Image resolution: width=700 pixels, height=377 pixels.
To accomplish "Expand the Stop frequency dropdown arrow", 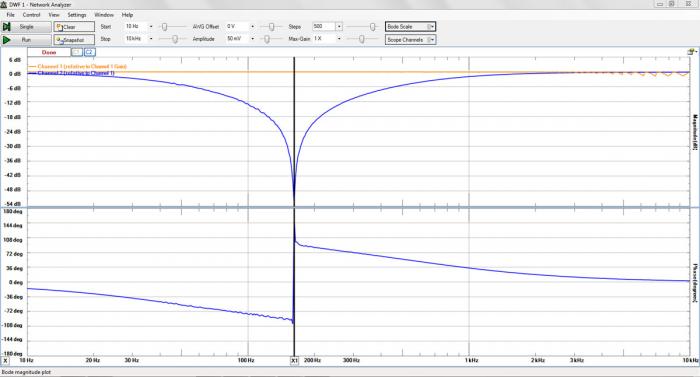I will tap(151, 39).
